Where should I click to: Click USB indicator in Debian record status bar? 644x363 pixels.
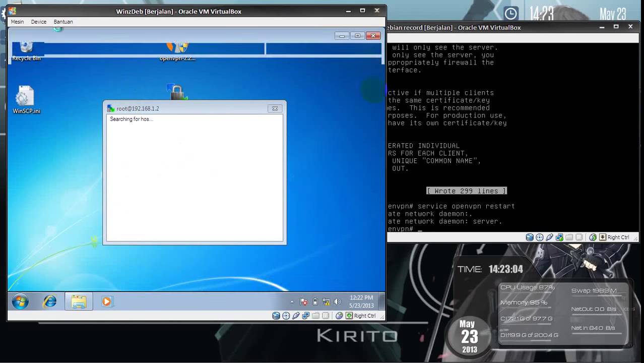[549, 237]
